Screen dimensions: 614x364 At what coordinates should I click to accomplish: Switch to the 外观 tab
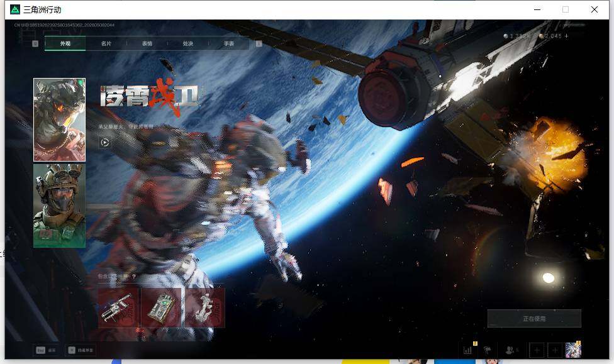tap(65, 43)
